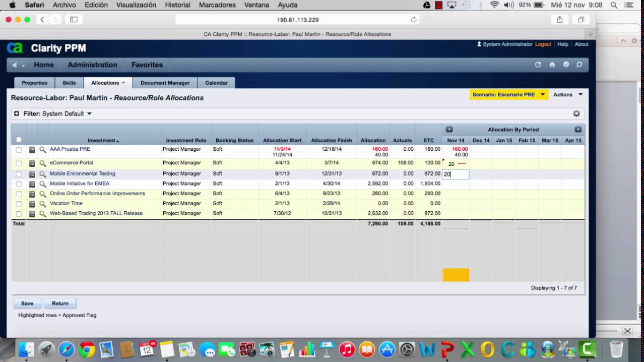Viewport: 644px width, 362px height.
Task: Open properties icon for Mobile Enironmental Testing row
Action: (32, 174)
